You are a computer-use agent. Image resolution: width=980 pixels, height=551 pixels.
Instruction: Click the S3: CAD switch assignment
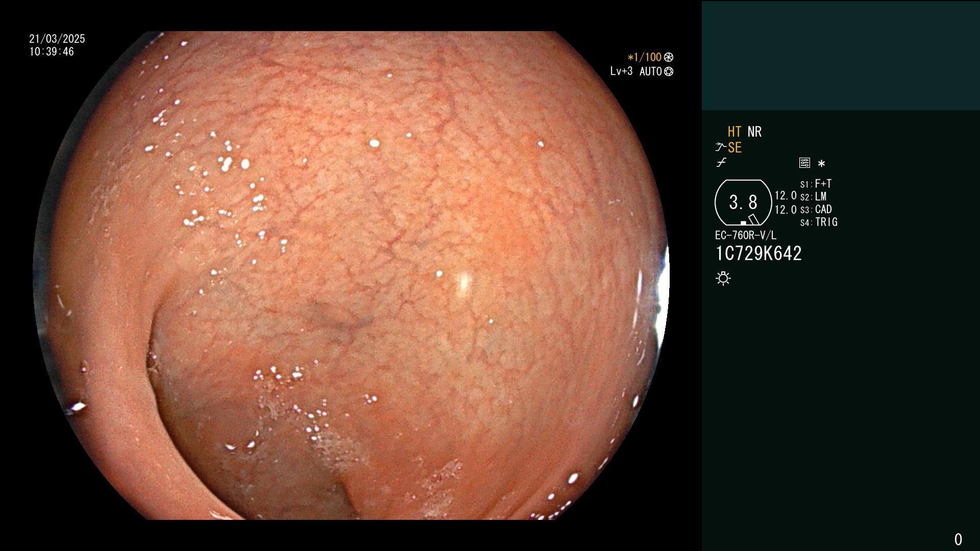[816, 209]
